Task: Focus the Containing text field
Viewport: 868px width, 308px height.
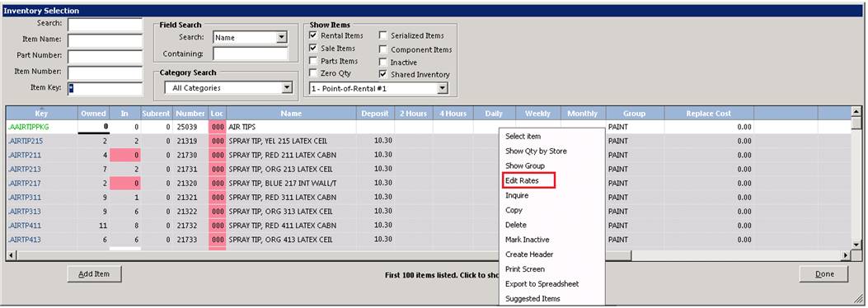Action: click(x=251, y=54)
